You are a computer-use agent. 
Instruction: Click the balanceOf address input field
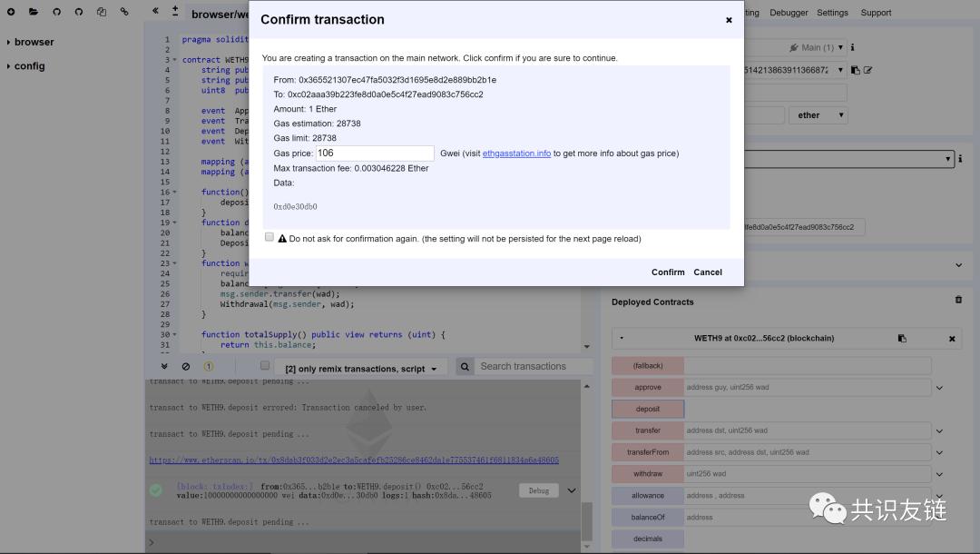click(808, 517)
